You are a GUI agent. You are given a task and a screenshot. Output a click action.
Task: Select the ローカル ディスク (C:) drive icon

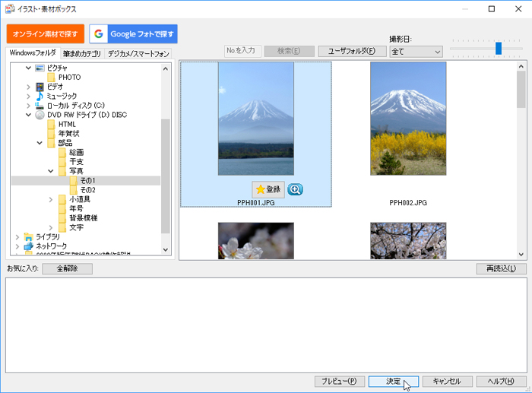click(40, 106)
